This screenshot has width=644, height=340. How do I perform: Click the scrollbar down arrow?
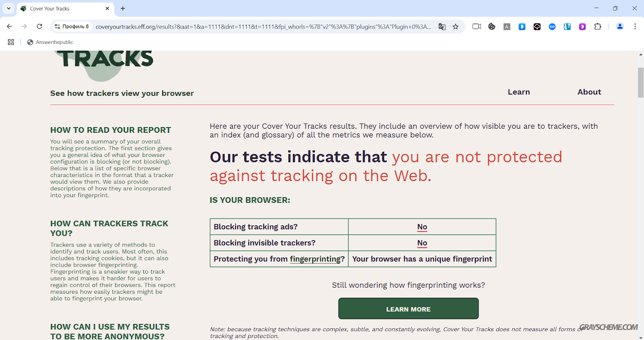pyautogui.click(x=640, y=337)
